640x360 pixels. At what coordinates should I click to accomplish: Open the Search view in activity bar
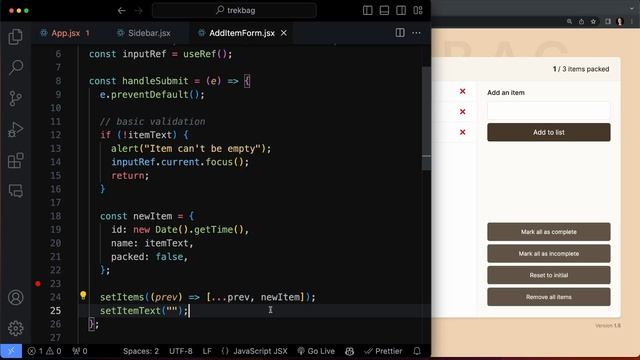(16, 67)
